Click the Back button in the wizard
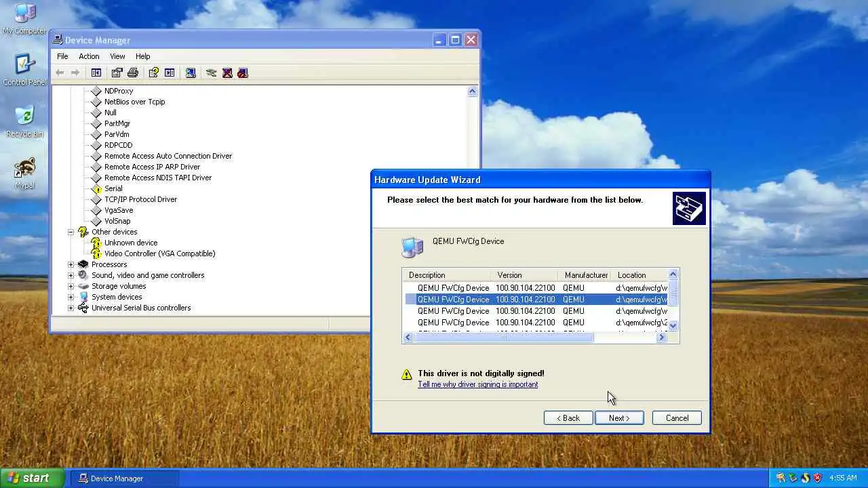The height and width of the screenshot is (488, 868). 568,418
